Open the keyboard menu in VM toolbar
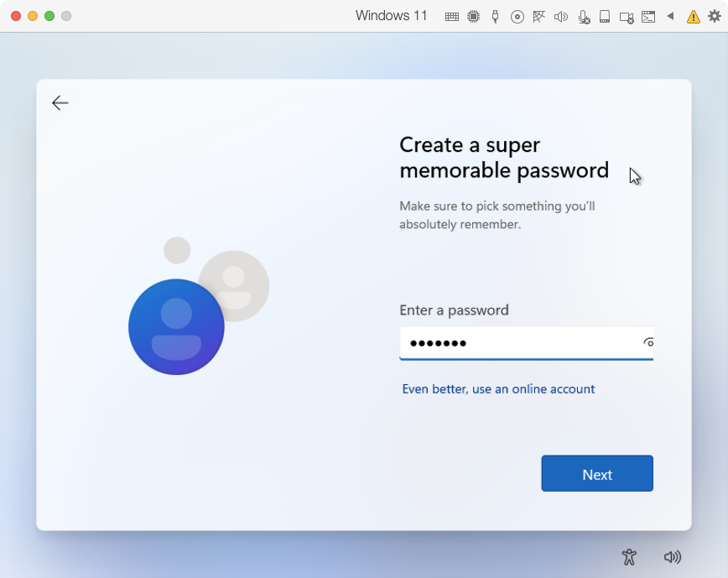 pos(452,17)
